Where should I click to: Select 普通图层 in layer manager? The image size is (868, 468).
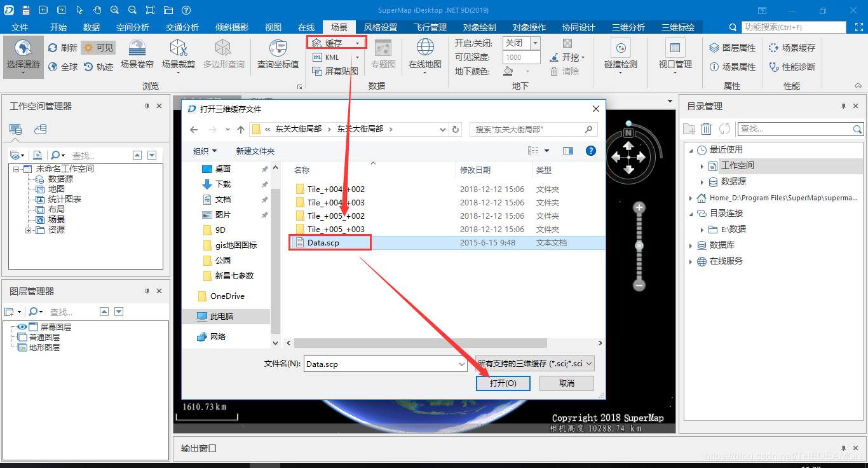click(44, 338)
